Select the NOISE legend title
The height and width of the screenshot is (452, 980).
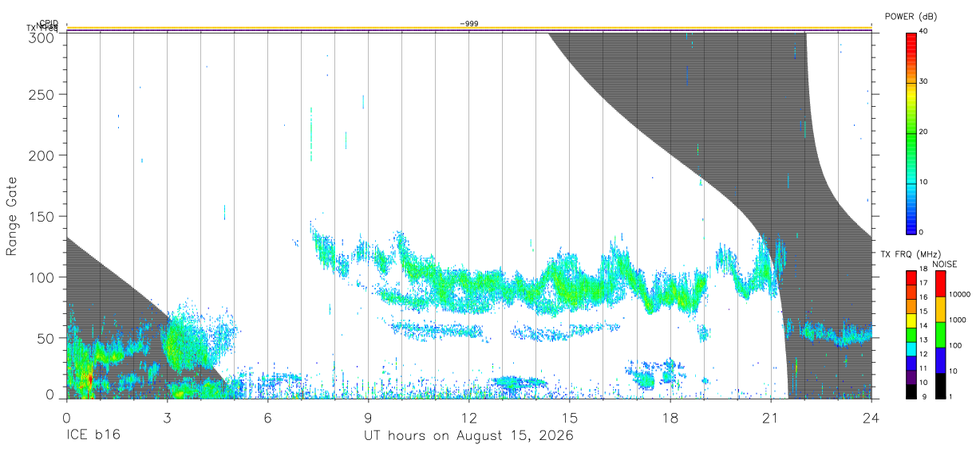click(944, 264)
